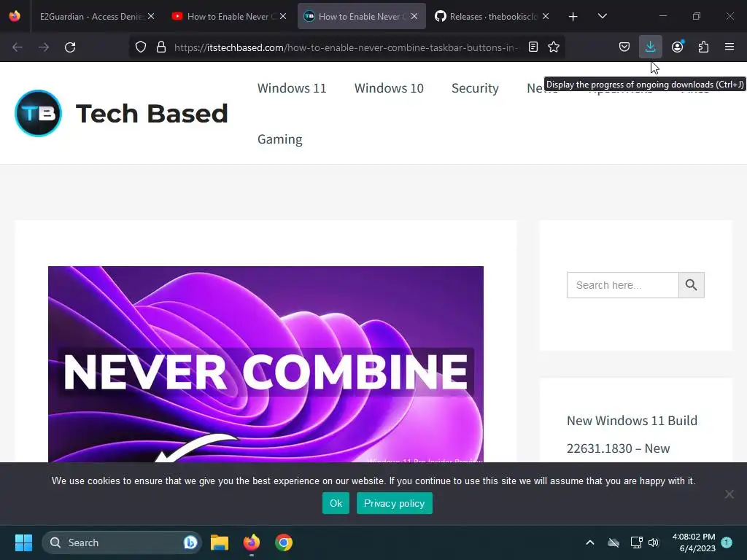Open the clock showing 4:08:02 PM
The width and height of the screenshot is (747, 560).
(694, 542)
